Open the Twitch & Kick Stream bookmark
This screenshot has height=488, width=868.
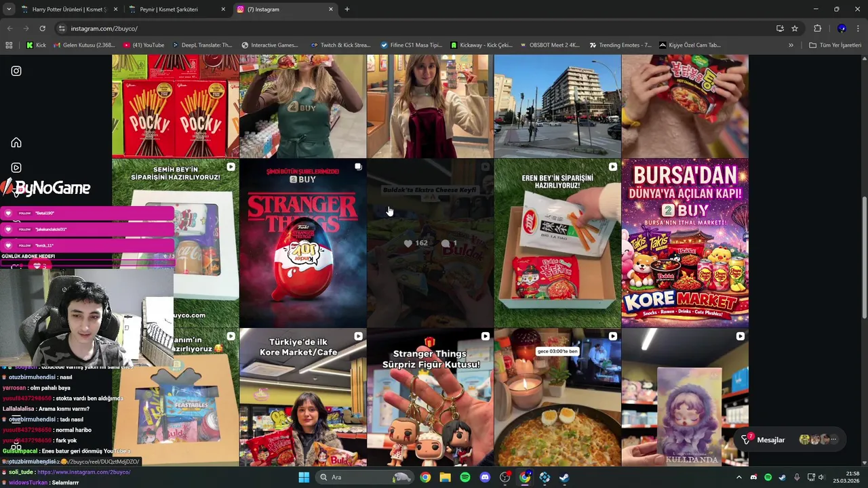(340, 45)
